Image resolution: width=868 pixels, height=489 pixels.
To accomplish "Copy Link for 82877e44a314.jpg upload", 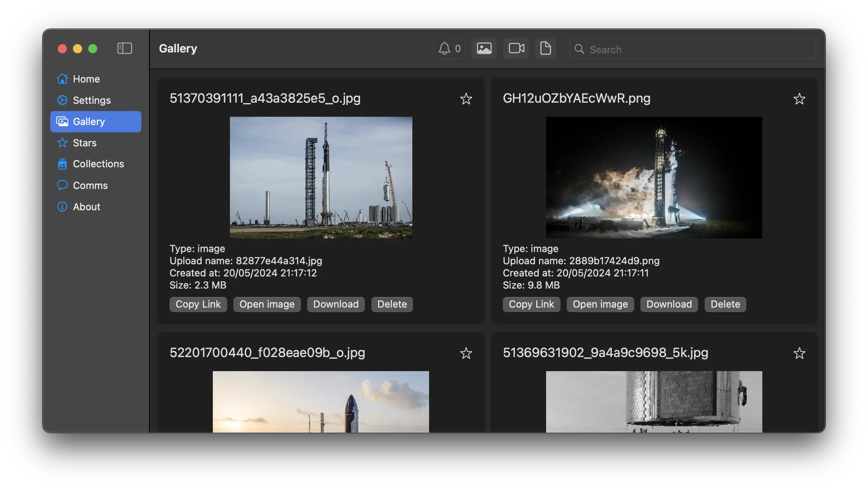I will [x=198, y=304].
